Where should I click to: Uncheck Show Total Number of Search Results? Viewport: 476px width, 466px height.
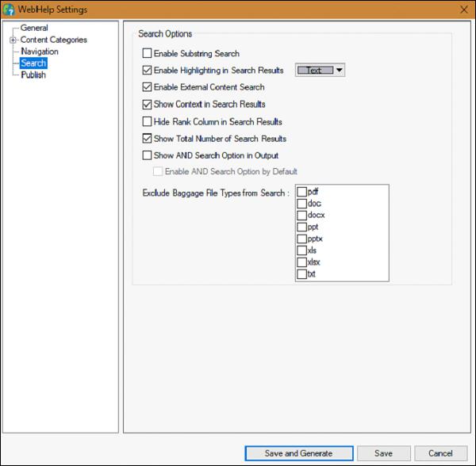click(147, 139)
